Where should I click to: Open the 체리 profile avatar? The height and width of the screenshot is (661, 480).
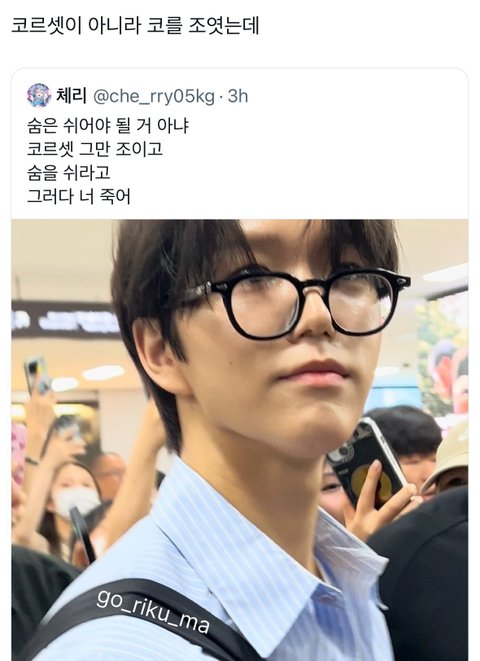click(39, 96)
